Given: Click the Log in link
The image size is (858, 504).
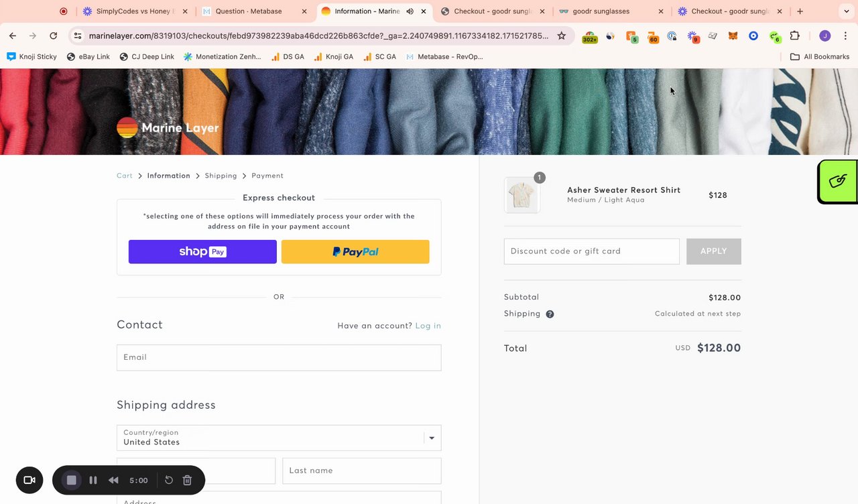Looking at the screenshot, I should [x=428, y=326].
